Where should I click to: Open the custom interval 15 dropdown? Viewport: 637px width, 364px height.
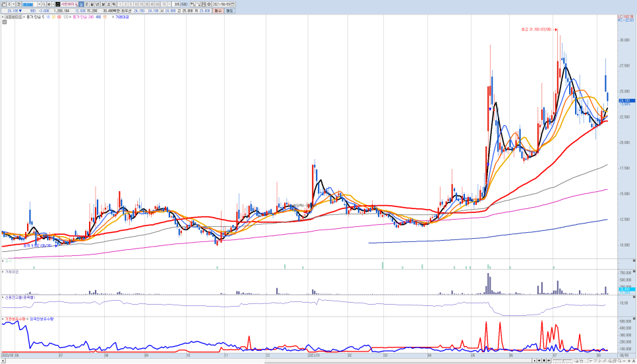point(169,4)
